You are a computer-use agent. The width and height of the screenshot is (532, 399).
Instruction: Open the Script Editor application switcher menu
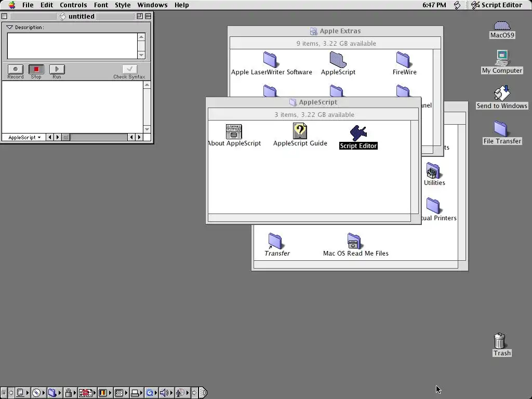(x=497, y=5)
